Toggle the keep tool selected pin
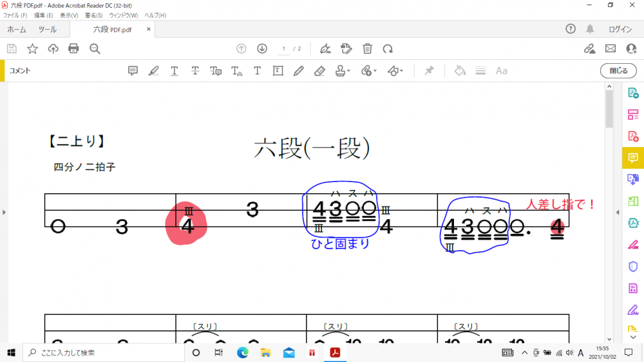Image resolution: width=644 pixels, height=362 pixels. pyautogui.click(x=429, y=71)
